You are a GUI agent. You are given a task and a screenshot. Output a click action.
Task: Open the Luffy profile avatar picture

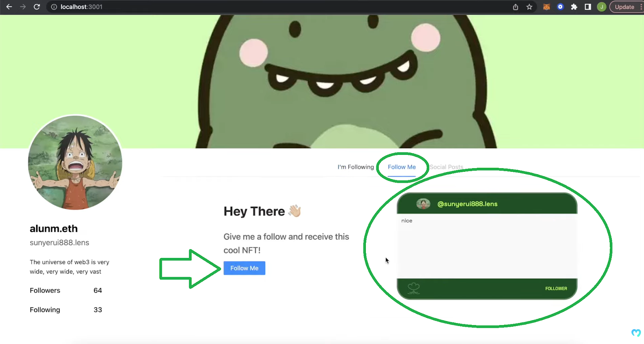(75, 163)
